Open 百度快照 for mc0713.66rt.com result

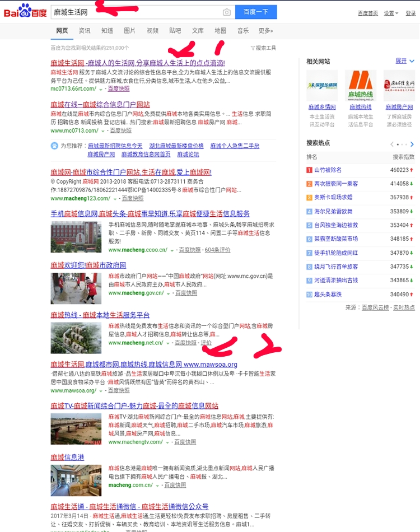pos(119,89)
